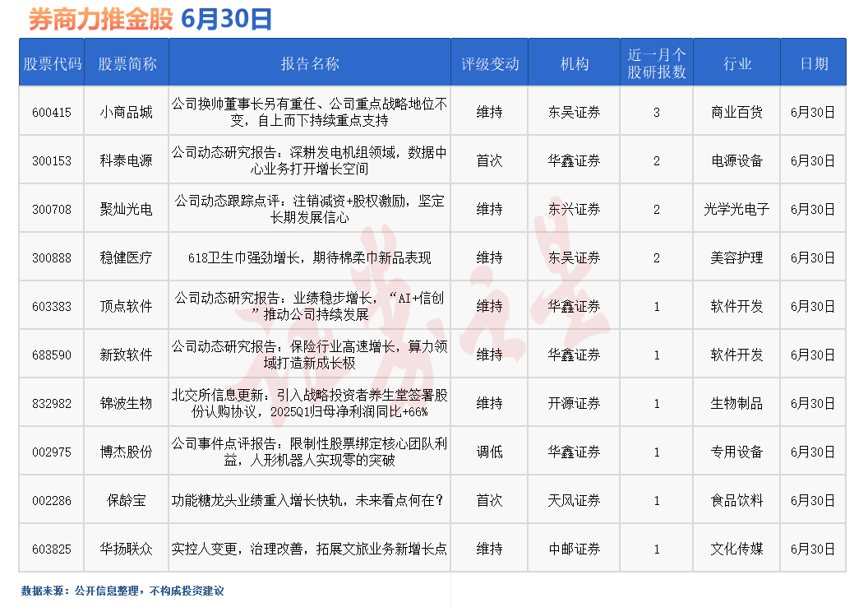The height and width of the screenshot is (612, 868).
Task: Click the title 券商力推金股 6月30日
Action: pyautogui.click(x=150, y=19)
